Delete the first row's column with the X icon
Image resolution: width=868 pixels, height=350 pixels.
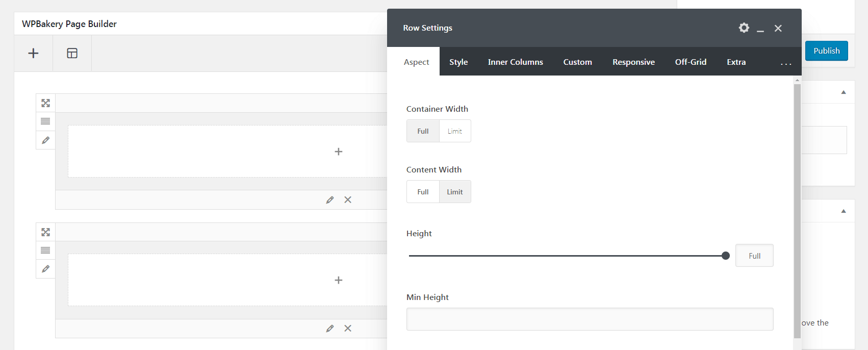[x=348, y=200]
